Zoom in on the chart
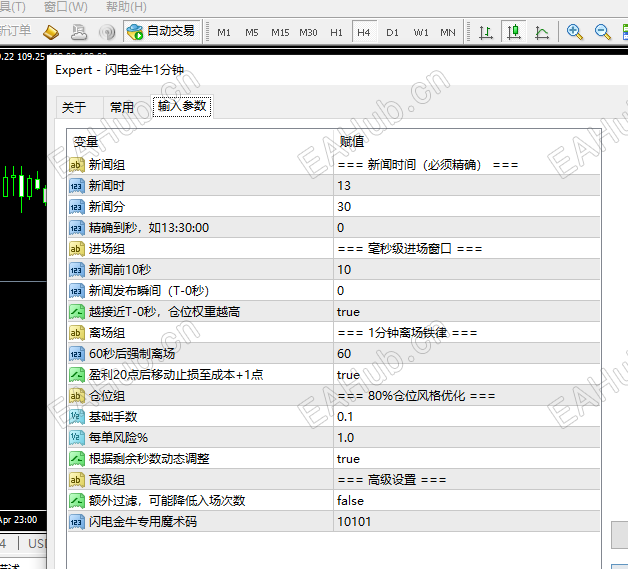 coord(574,32)
